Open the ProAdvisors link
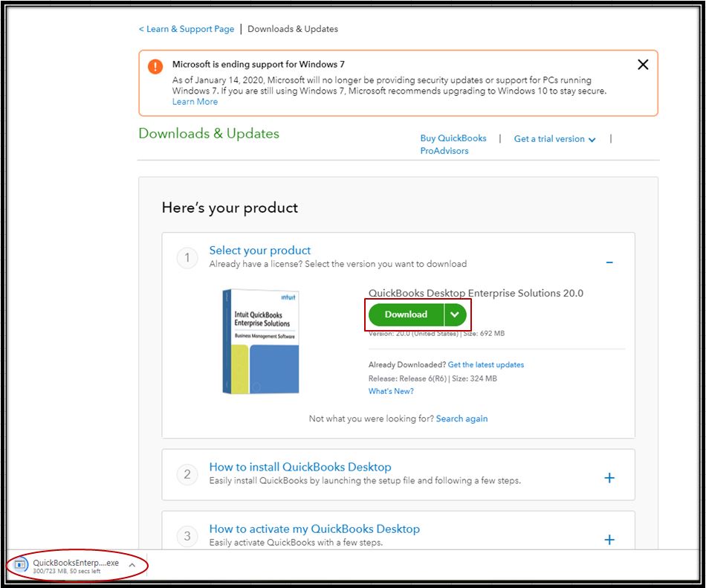The height and width of the screenshot is (588, 706). (x=444, y=151)
